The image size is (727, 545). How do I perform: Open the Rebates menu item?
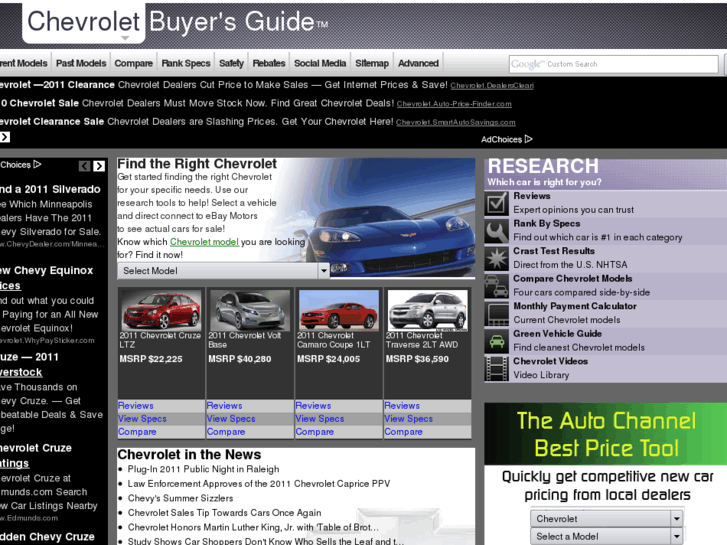point(269,63)
